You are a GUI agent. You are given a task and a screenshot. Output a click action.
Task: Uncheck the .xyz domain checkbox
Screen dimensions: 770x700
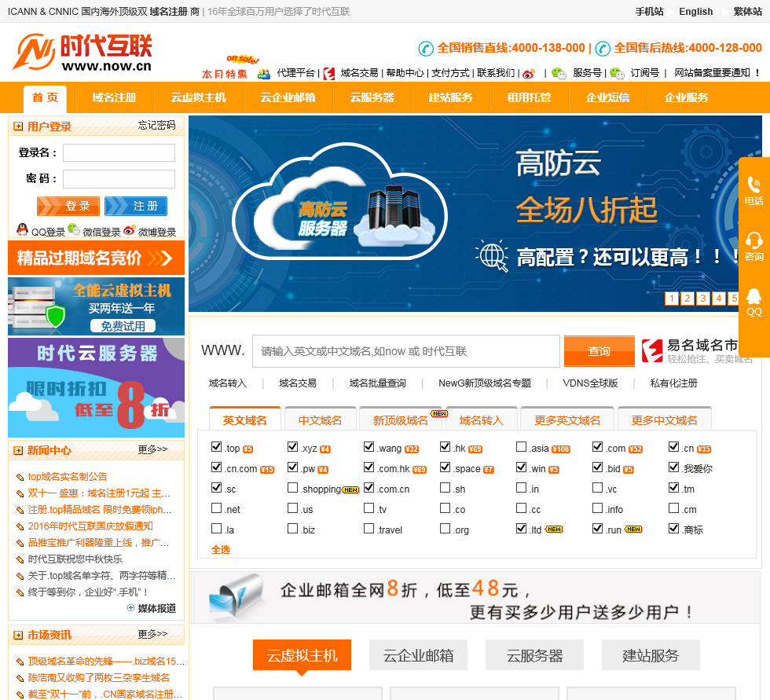(x=292, y=446)
